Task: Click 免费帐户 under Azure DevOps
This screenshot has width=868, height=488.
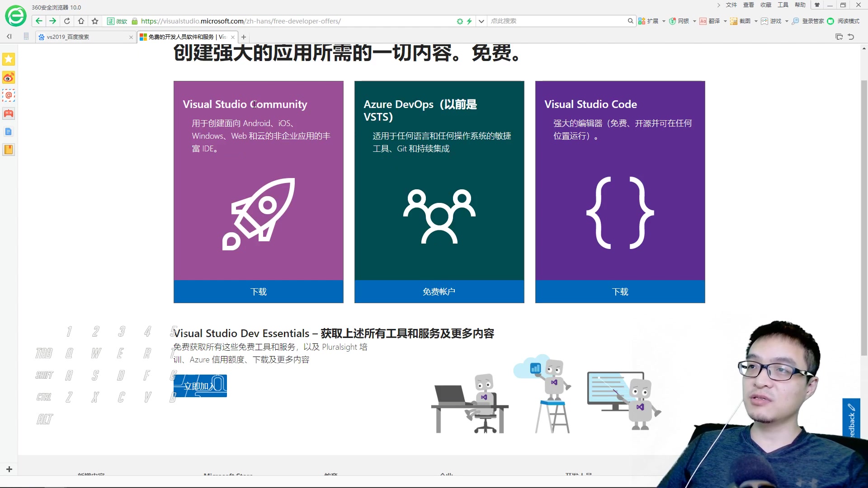Action: 439,291
